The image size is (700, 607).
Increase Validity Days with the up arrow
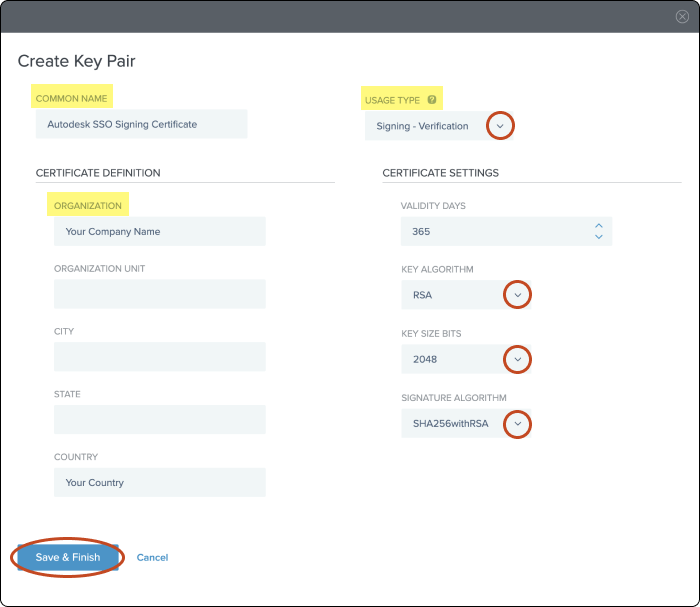pos(599,226)
